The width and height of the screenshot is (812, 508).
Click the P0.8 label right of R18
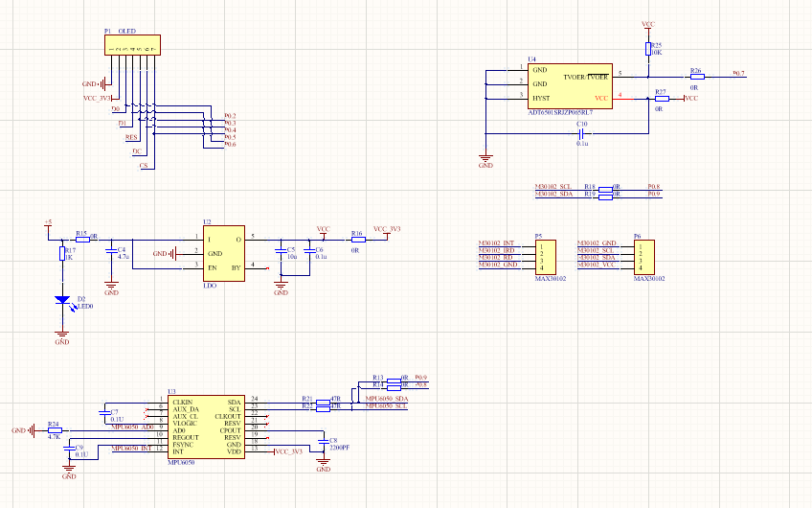654,187
